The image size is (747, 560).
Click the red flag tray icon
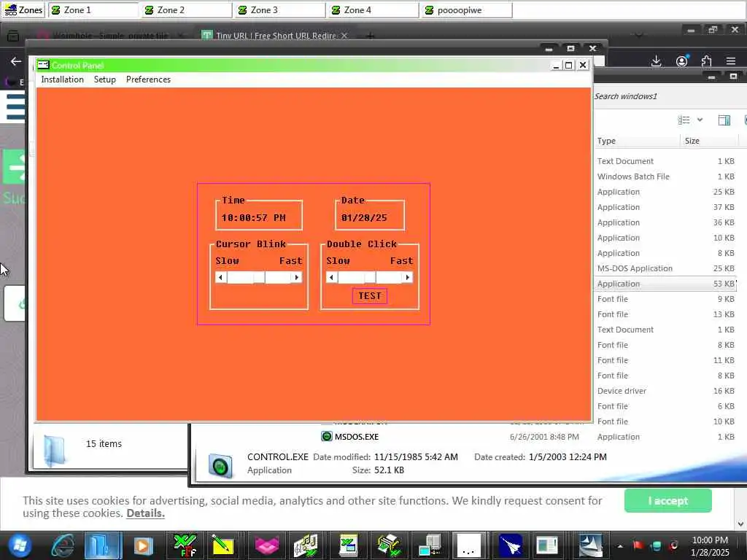638,545
